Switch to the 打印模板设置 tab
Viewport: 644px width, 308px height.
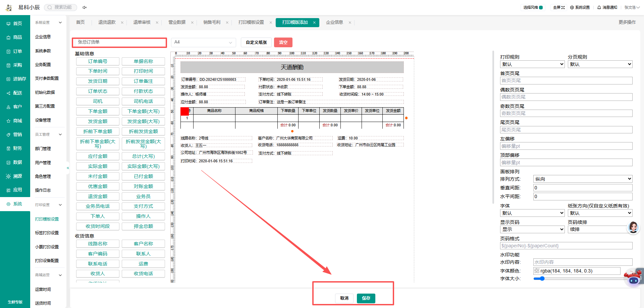(x=251, y=22)
